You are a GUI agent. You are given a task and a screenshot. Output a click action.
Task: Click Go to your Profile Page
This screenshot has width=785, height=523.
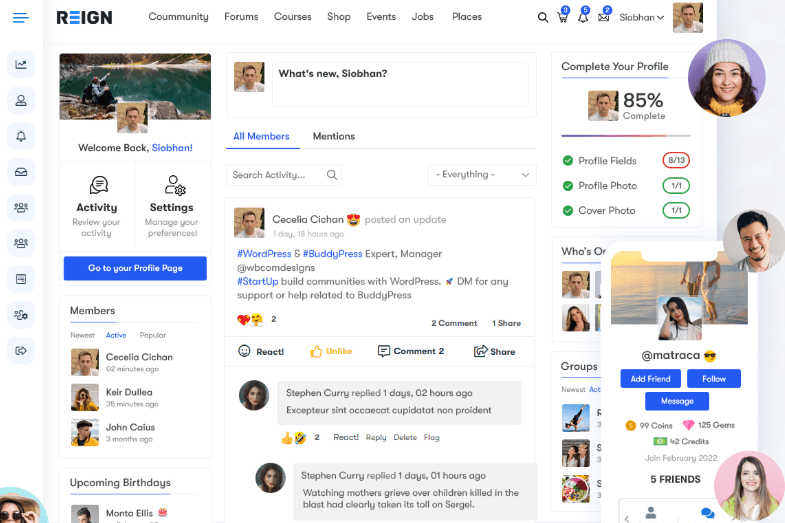135,268
